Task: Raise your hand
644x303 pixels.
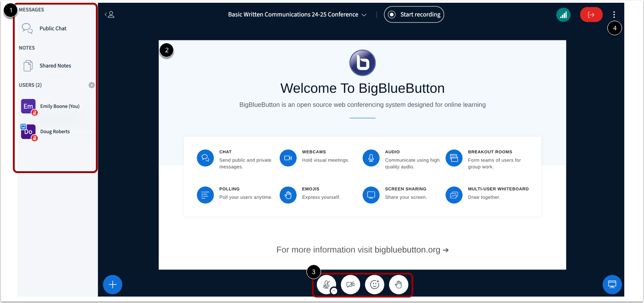Action: tap(399, 284)
